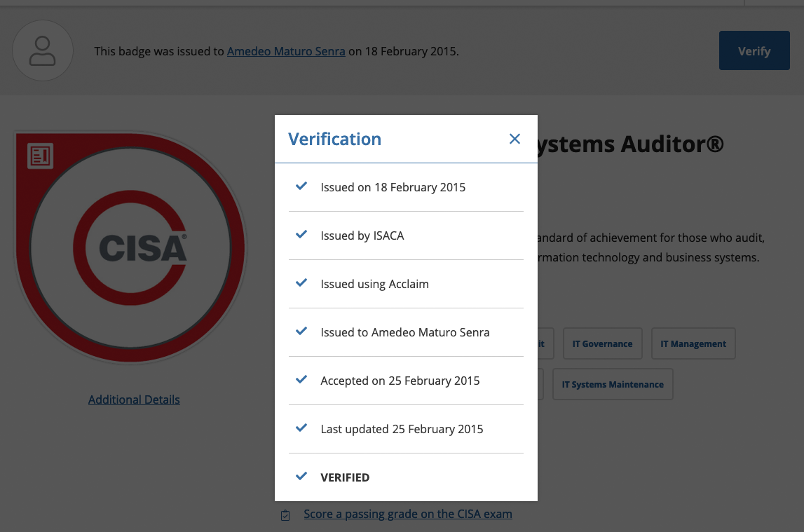Click the text 'Accepted on 25 February 2015'
The image size is (804, 532).
click(400, 381)
